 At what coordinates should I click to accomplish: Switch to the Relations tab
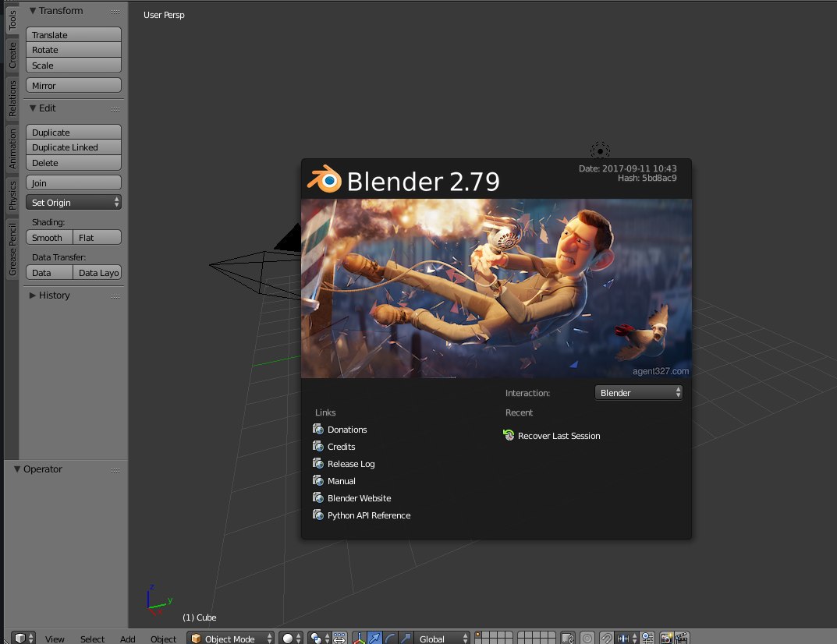coord(12,99)
